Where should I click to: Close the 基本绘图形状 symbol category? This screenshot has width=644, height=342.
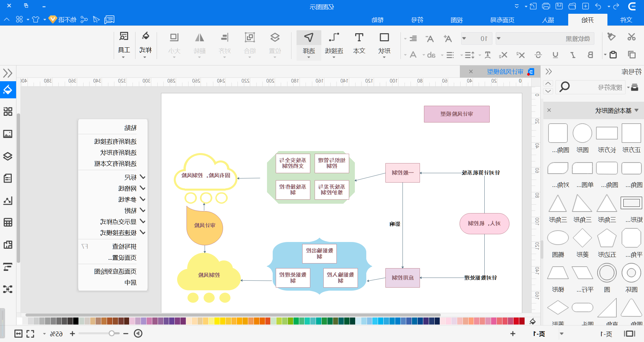[549, 110]
